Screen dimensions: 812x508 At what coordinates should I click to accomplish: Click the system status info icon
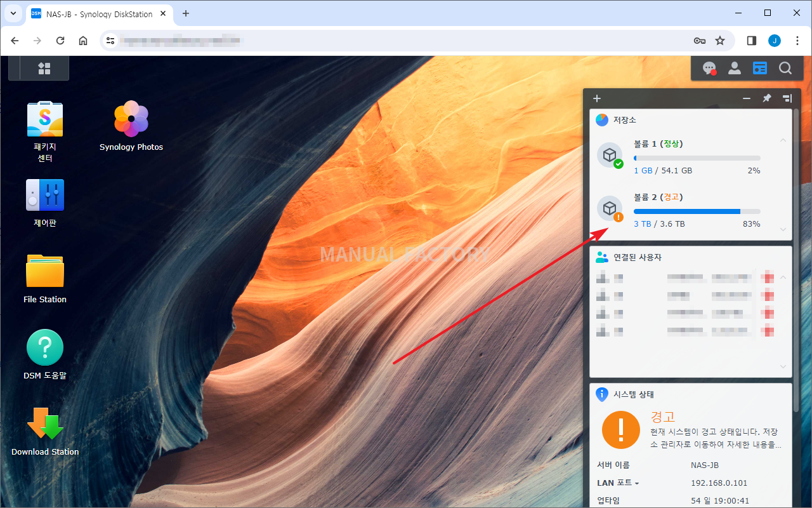tap(602, 394)
